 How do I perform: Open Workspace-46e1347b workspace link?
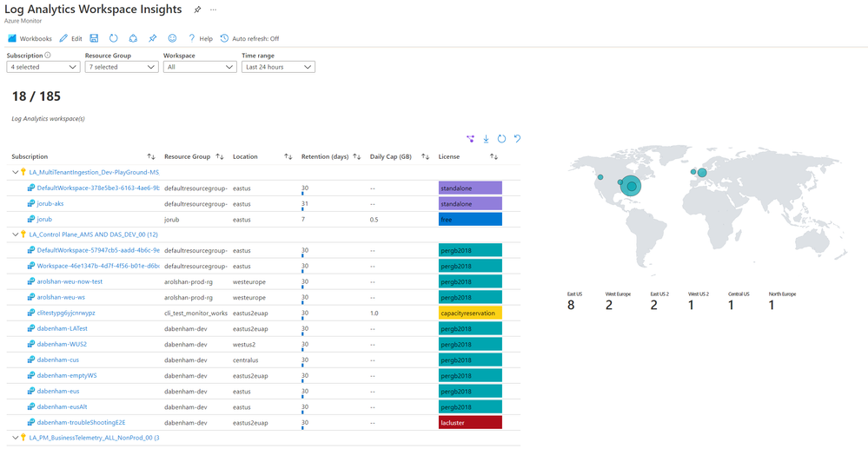pyautogui.click(x=98, y=267)
